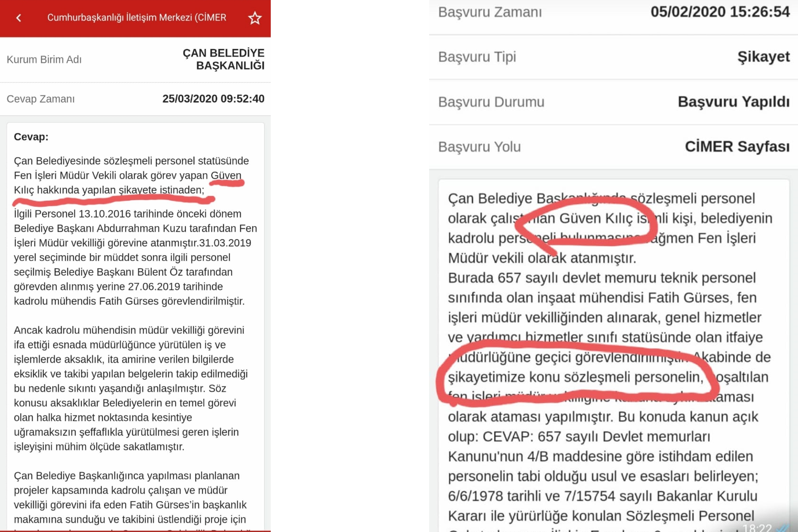Select the line 'Ancak kadrolu mühendisin müdür vekilliği görevini'
The image size is (798, 532).
point(129,330)
